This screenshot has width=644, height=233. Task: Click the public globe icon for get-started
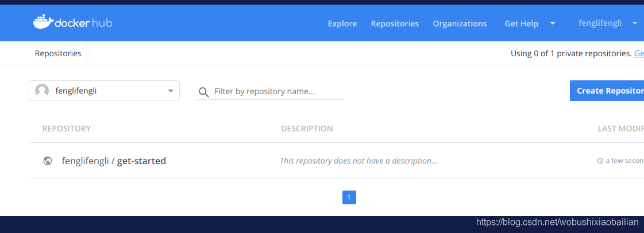point(48,161)
